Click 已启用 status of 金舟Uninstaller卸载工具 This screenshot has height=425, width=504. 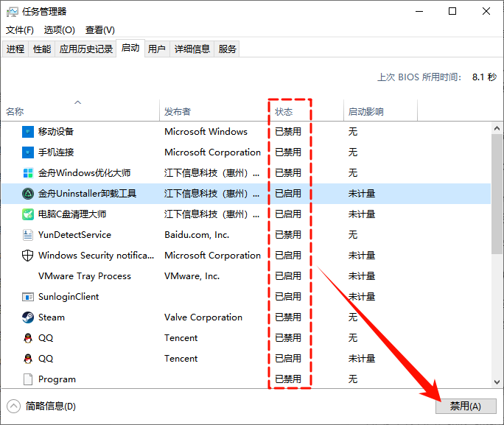288,194
